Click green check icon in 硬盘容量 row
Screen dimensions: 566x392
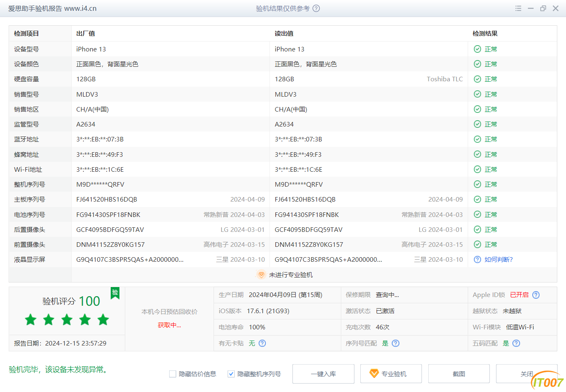[477, 79]
